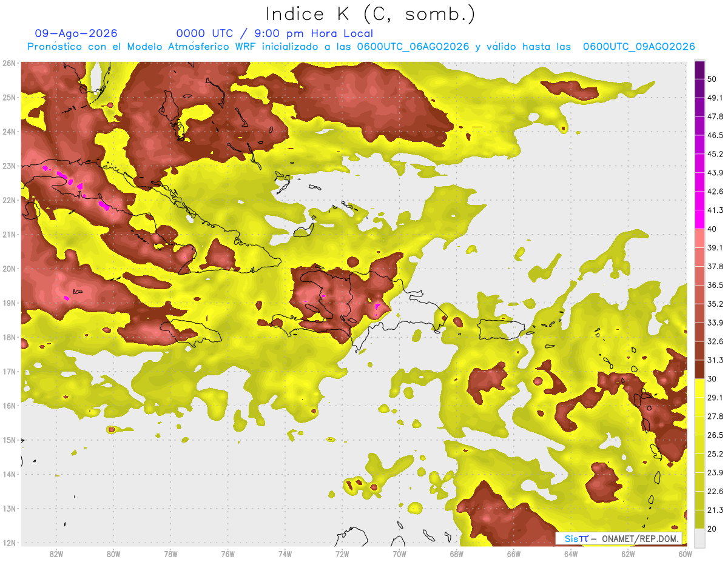The height and width of the screenshot is (562, 728).
Task: Click the magenta colorbar swatch between 40 and 41.3
Action: (x=699, y=219)
